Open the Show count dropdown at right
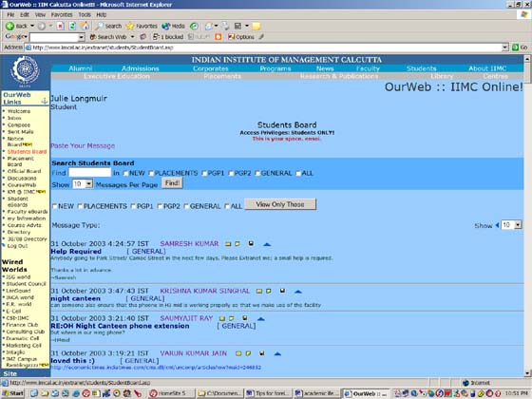532x399 pixels. pyautogui.click(x=518, y=225)
